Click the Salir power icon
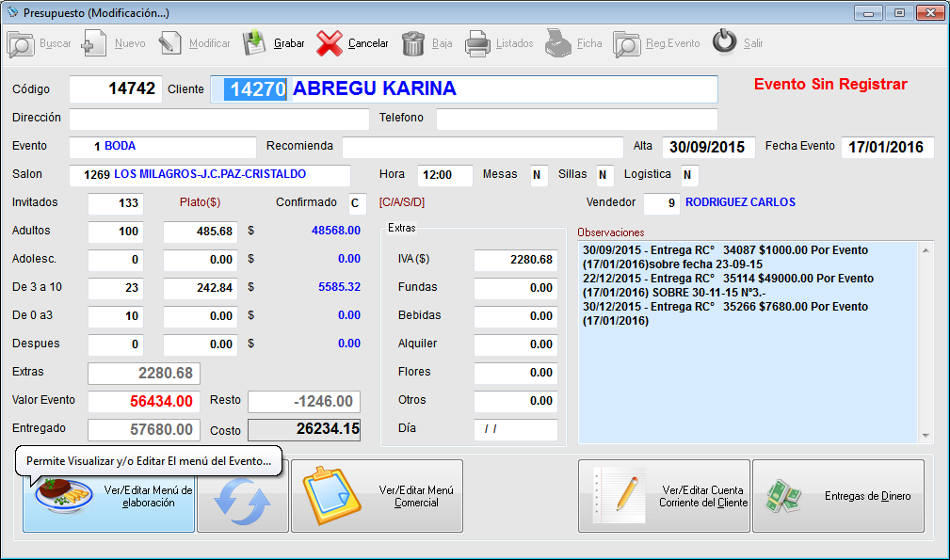 (724, 41)
